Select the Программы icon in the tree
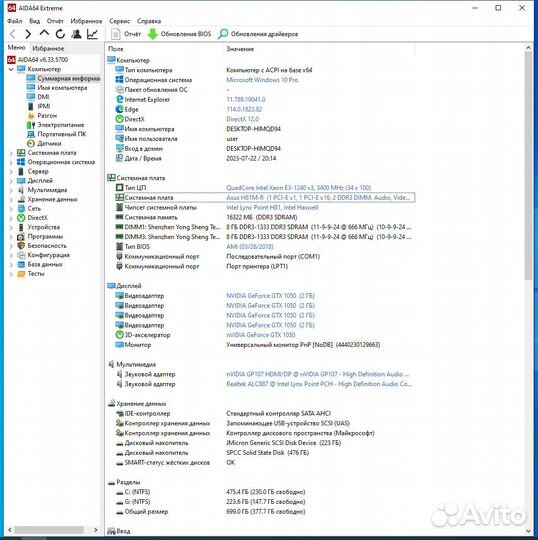538x540 pixels. (21, 237)
